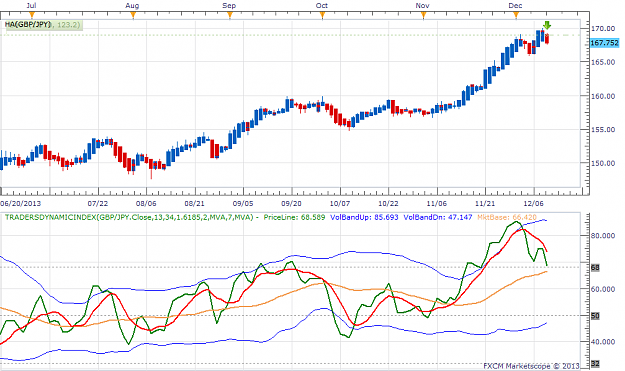Click the 170.00 price axis label
The width and height of the screenshot is (625, 371).
[x=603, y=28]
